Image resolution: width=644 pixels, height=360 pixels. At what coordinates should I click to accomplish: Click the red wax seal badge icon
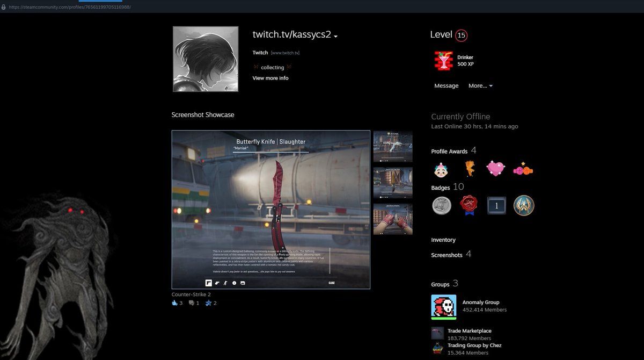click(x=469, y=205)
